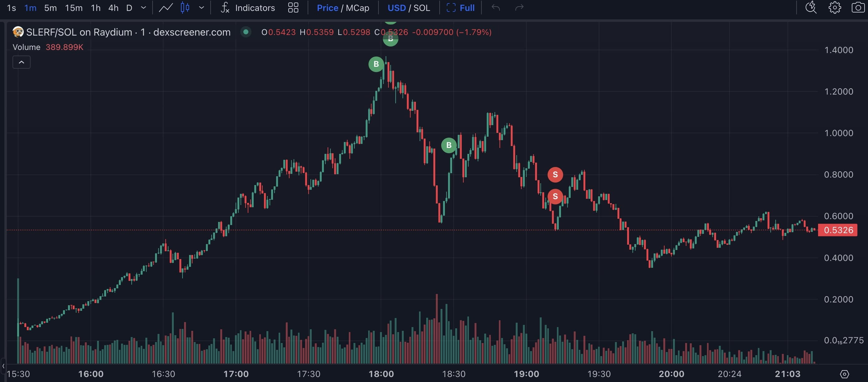Viewport: 868px width, 382px height.
Task: Click the SLERF token avatar image
Action: click(17, 32)
